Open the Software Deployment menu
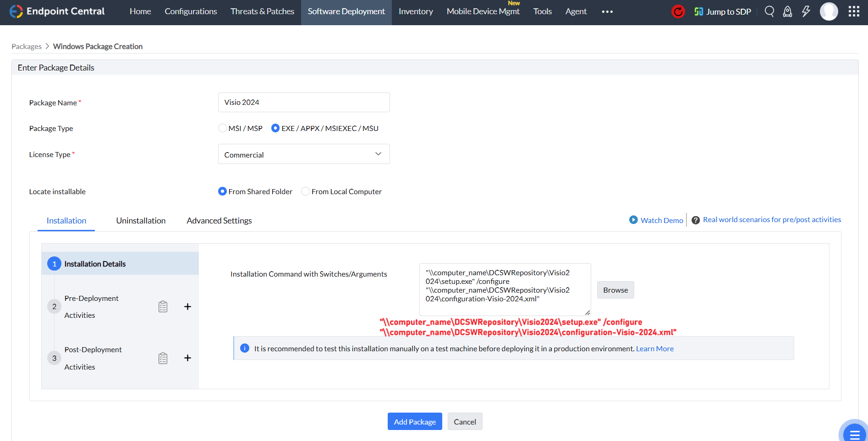Image resolution: width=868 pixels, height=441 pixels. [346, 11]
